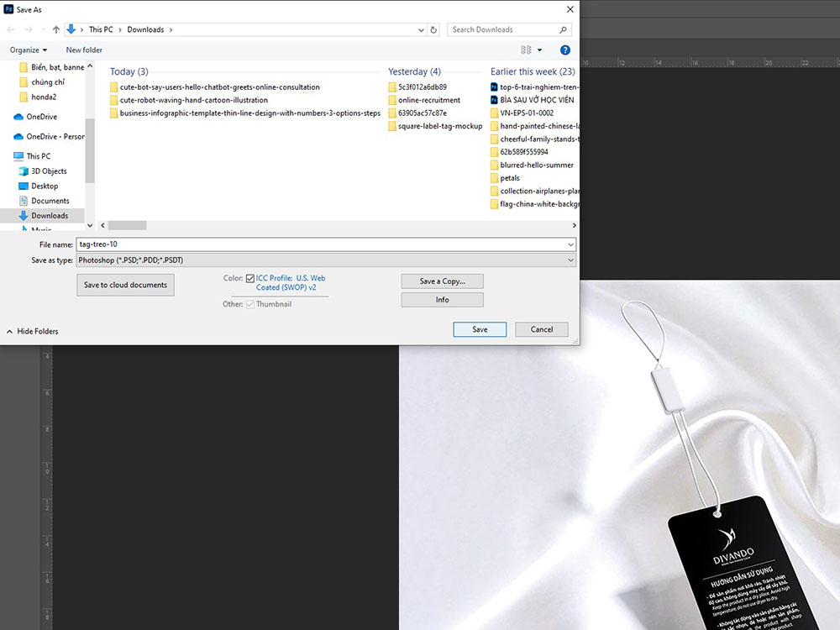
Task: Click the Up one level arrow icon
Action: click(x=56, y=29)
